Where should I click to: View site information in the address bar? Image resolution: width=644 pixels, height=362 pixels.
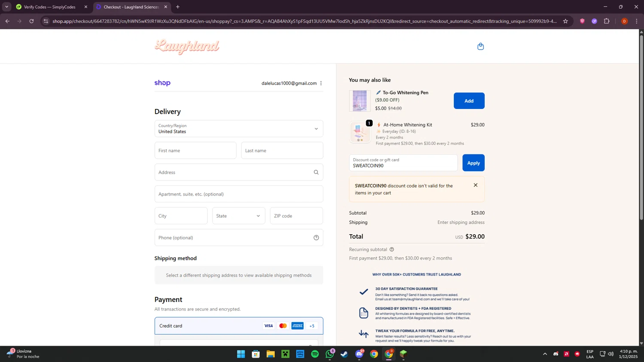(x=46, y=21)
